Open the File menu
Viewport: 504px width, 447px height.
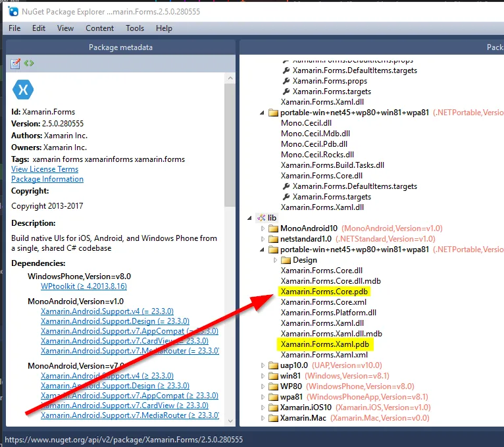coord(14,28)
